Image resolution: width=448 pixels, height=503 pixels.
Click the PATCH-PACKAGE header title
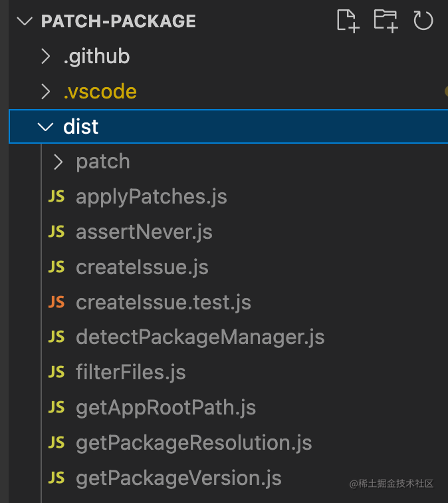[118, 21]
